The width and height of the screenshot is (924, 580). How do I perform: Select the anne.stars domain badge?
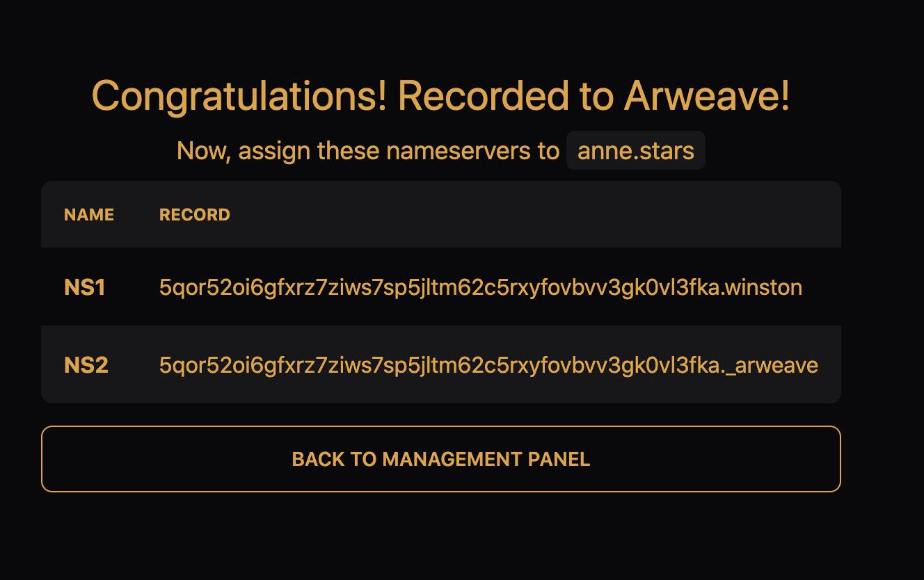pos(635,151)
